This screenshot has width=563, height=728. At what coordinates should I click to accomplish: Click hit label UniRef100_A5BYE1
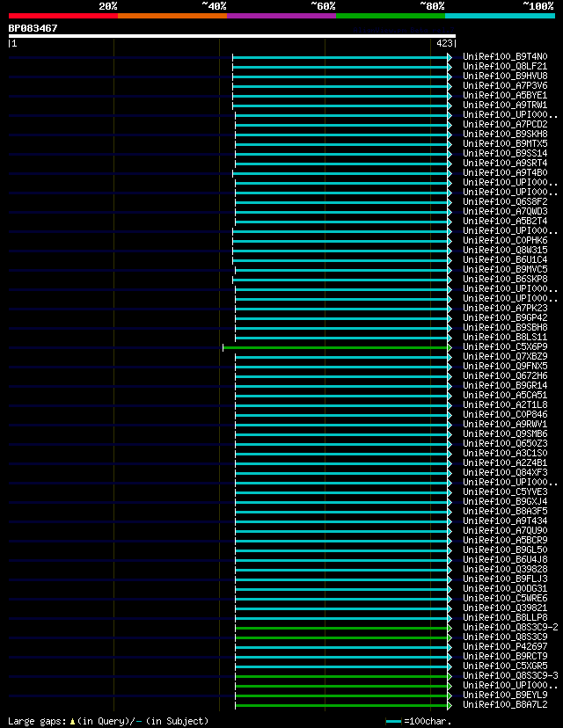click(x=505, y=95)
